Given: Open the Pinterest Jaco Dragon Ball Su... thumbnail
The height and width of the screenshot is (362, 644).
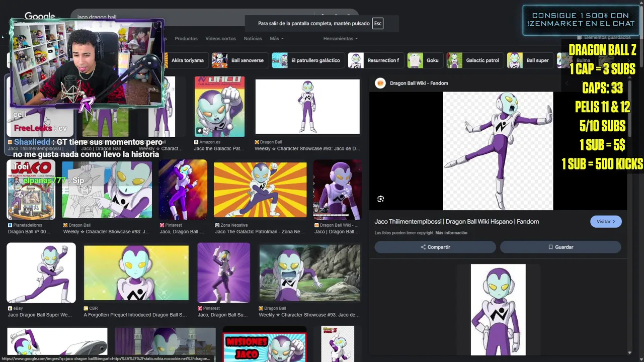Looking at the screenshot, I should pos(223,273).
